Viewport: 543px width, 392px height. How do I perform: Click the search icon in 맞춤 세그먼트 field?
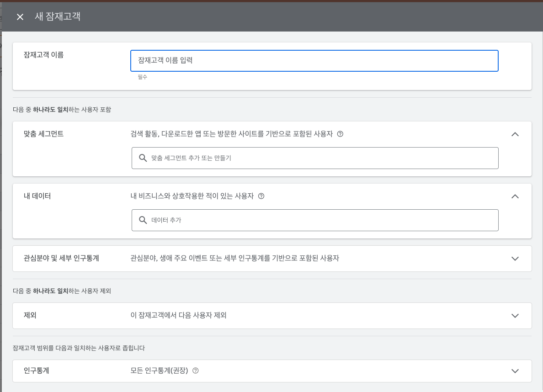point(143,158)
